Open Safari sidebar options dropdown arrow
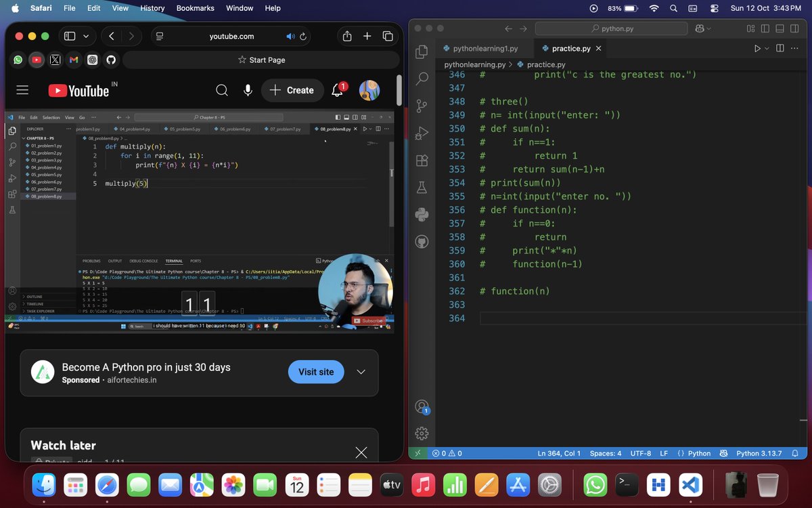The width and height of the screenshot is (812, 508). pyautogui.click(x=86, y=36)
